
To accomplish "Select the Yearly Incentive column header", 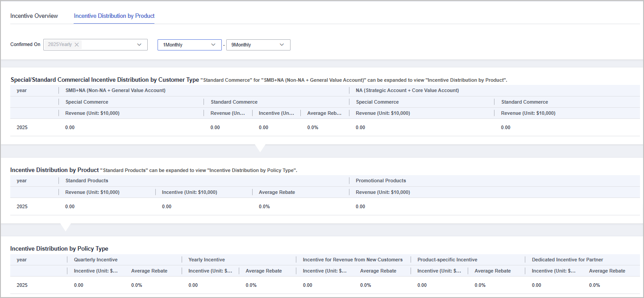I will 206,260.
